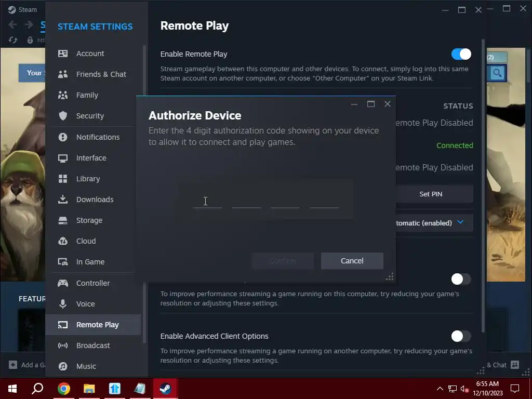Screen dimensions: 532x399
Task: Focus the fourth authorization code digit field
Action: (x=324, y=200)
